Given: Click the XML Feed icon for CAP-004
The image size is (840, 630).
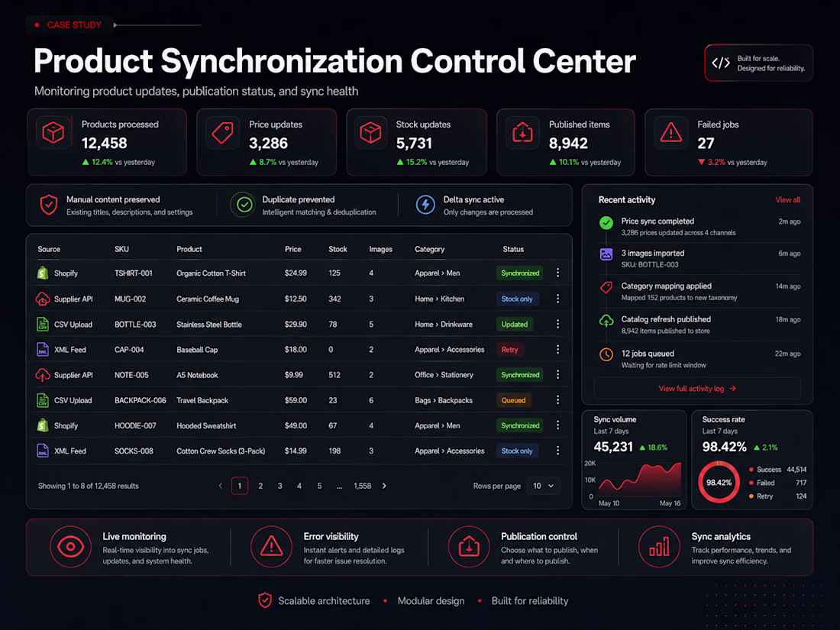Looking at the screenshot, I should click(x=42, y=349).
